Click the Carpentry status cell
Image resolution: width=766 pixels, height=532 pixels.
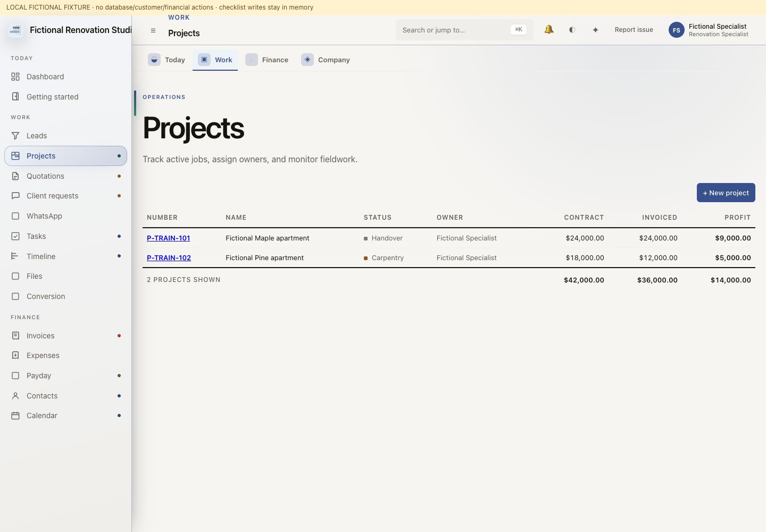click(x=384, y=258)
